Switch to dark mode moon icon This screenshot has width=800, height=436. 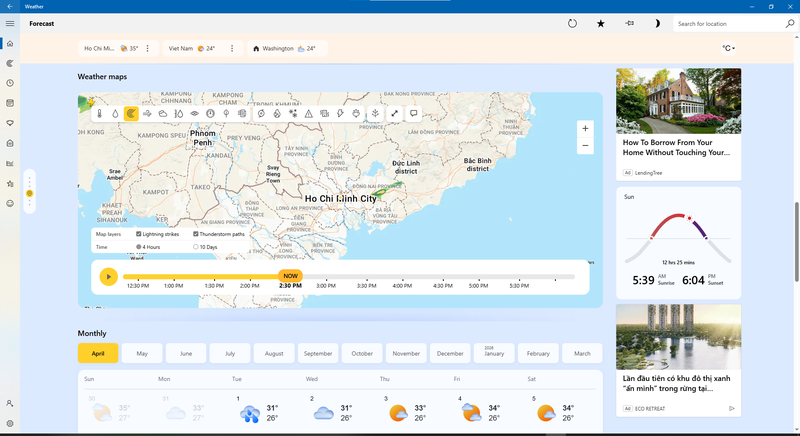tap(657, 23)
